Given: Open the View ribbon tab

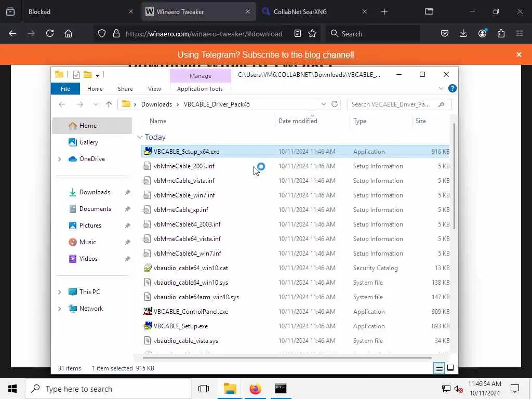Looking at the screenshot, I should point(154,88).
